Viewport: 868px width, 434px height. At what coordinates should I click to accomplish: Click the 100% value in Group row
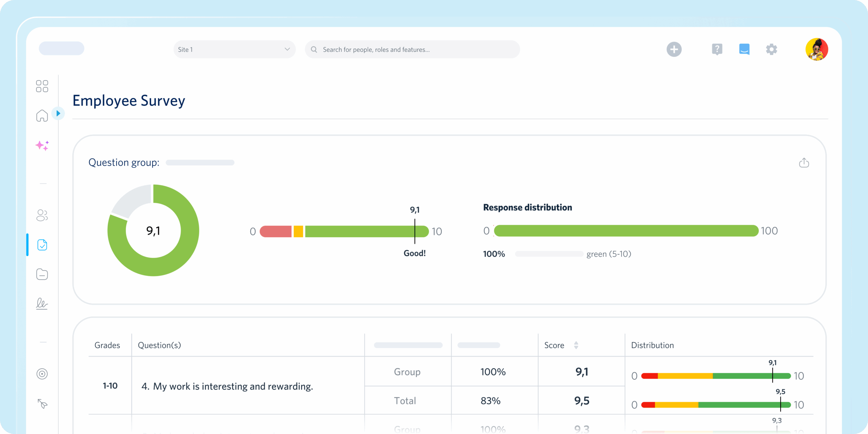coord(493,372)
